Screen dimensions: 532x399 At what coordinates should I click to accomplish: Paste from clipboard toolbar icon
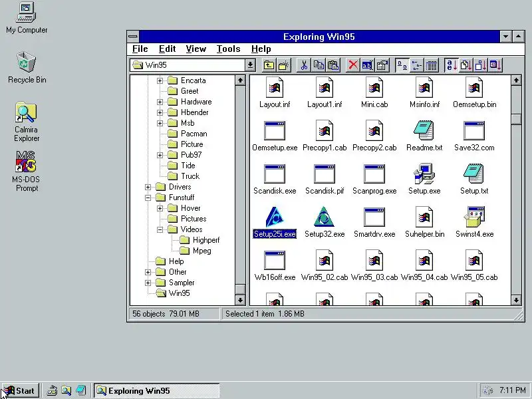click(333, 65)
